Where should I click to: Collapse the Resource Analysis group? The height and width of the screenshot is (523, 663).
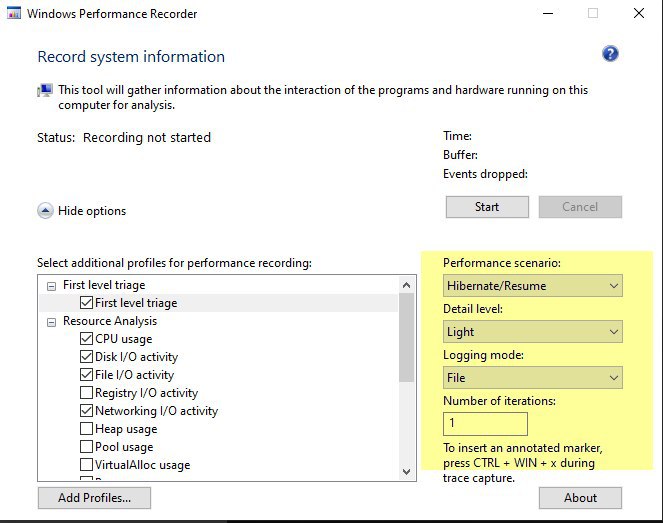51,323
